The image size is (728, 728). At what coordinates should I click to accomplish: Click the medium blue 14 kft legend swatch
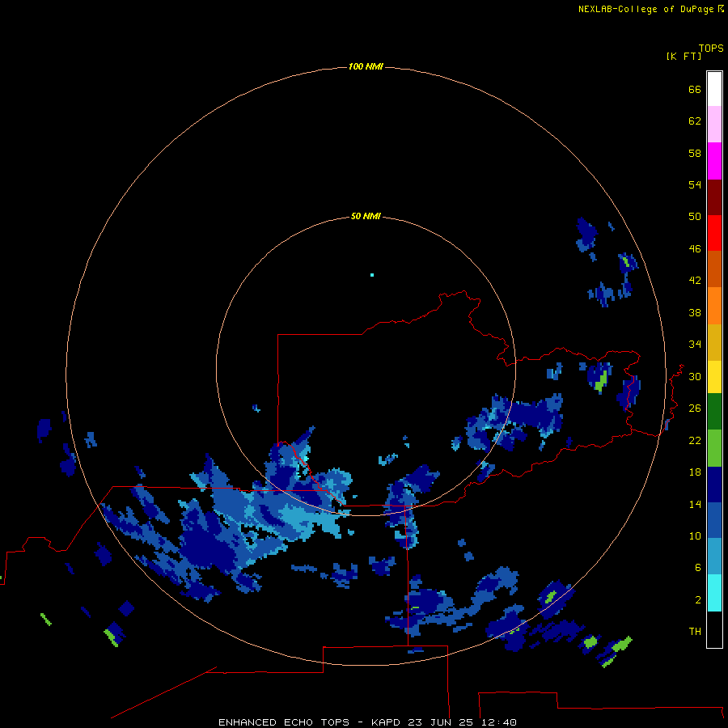pos(714,520)
